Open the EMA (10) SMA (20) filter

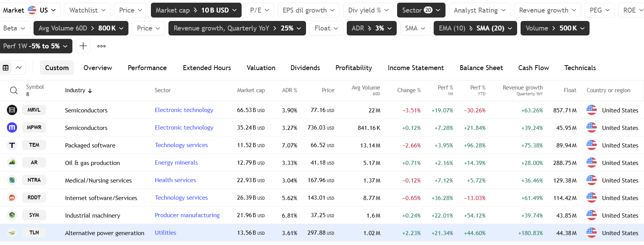coord(475,28)
